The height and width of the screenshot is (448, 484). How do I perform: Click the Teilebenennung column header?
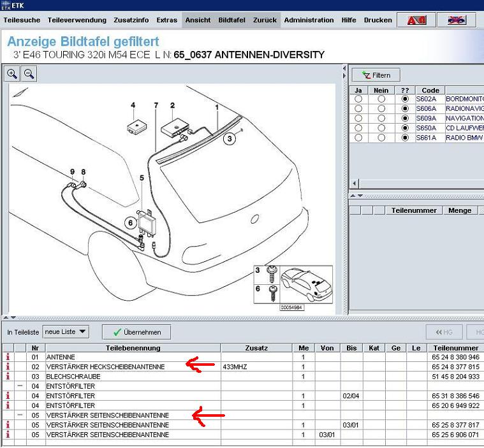point(133,348)
